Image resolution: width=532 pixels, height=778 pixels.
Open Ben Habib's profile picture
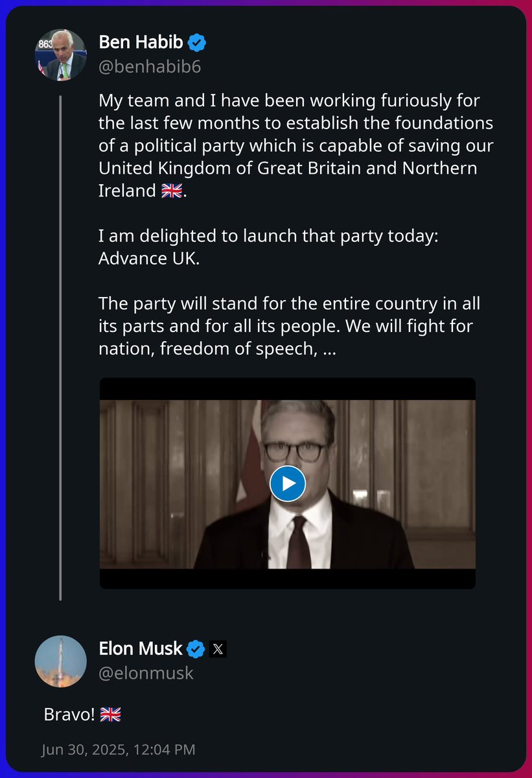pyautogui.click(x=60, y=54)
